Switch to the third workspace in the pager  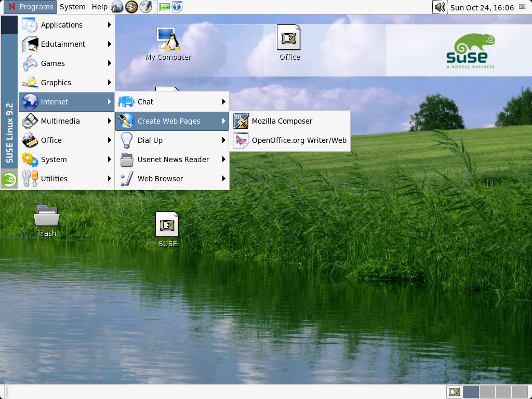click(x=503, y=392)
